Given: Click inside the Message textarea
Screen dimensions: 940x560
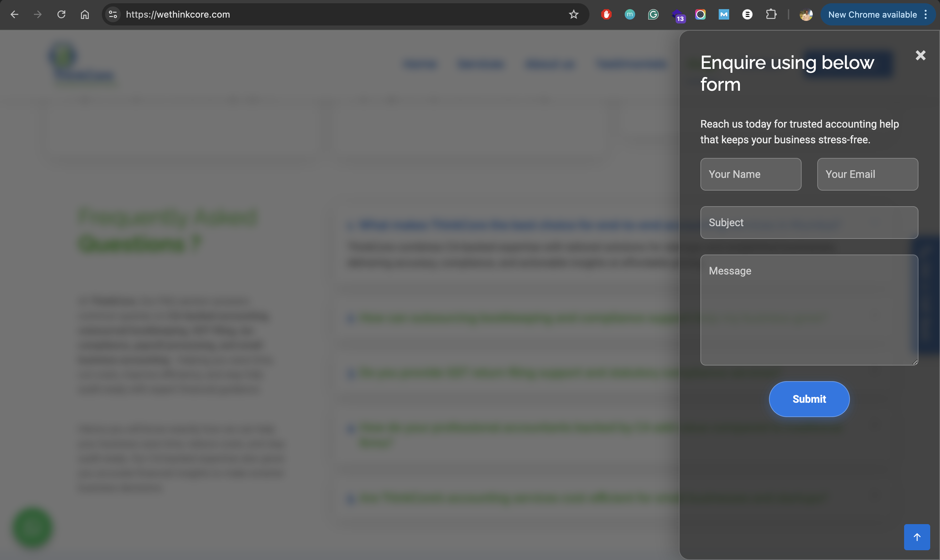Looking at the screenshot, I should 809,309.
